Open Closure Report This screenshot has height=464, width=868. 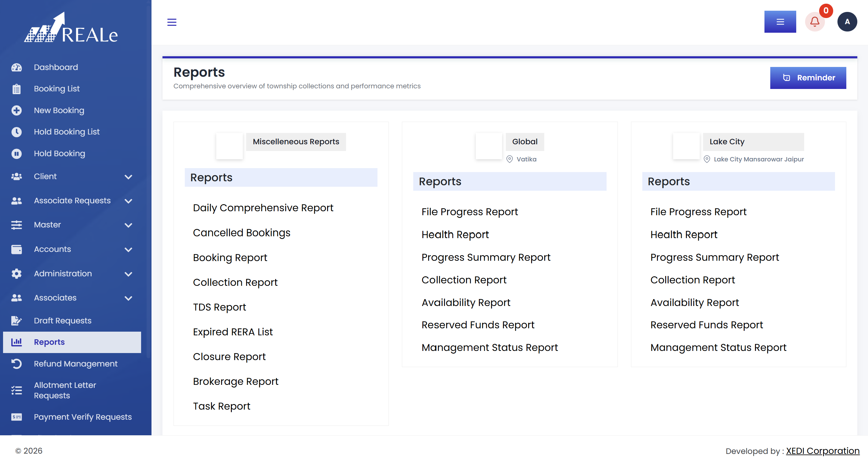(x=229, y=357)
